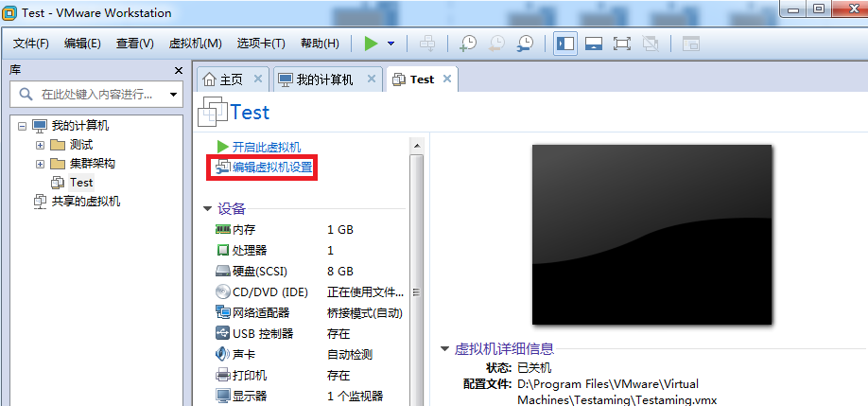This screenshot has width=868, height=406.
Task: Click the library search input field
Action: tap(96, 94)
